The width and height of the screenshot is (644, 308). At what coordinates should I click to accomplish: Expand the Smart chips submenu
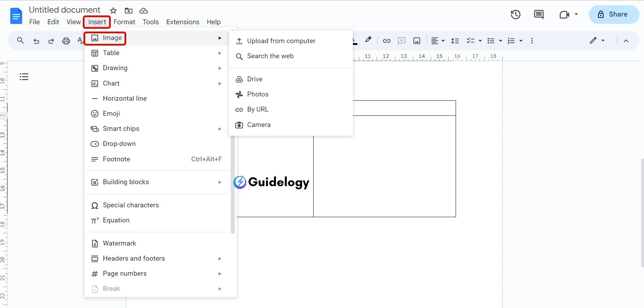157,129
